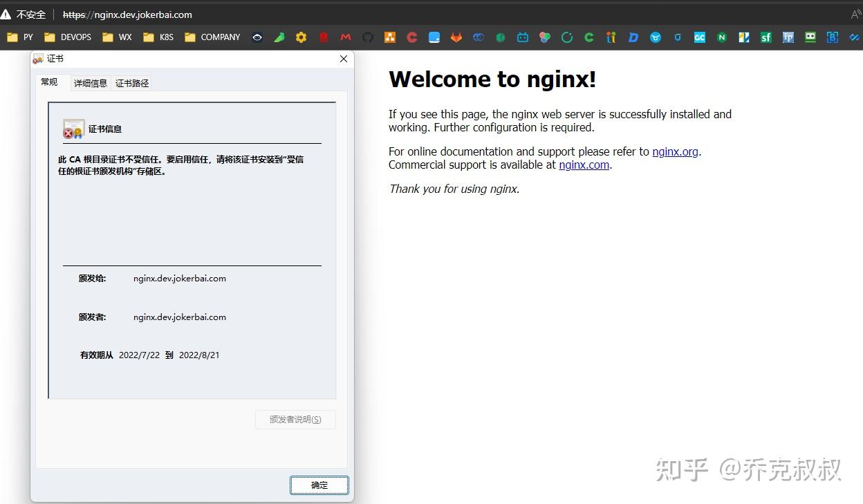This screenshot has height=504, width=863.
Task: Click the not-secure warning triangle in address bar
Action: click(6, 15)
